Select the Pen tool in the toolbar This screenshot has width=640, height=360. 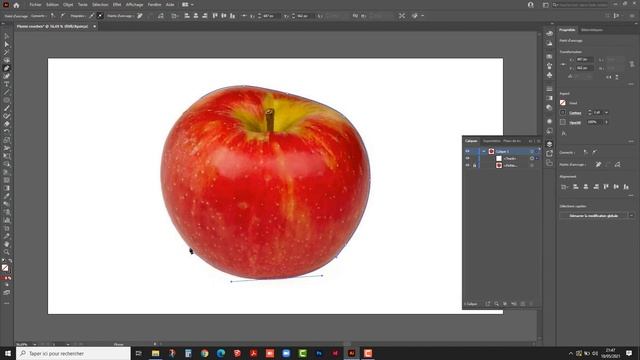[x=7, y=68]
